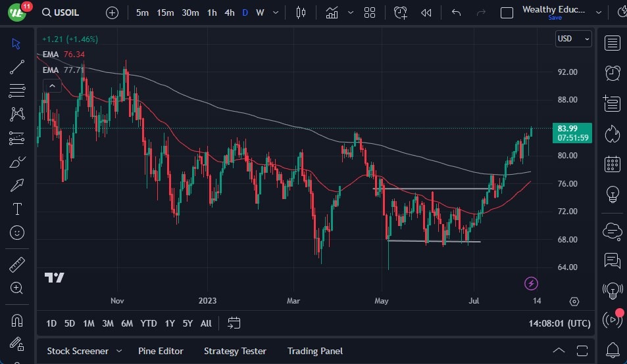This screenshot has width=627, height=364.
Task: Toggle the fullscreen mode square
Action: point(507,12)
